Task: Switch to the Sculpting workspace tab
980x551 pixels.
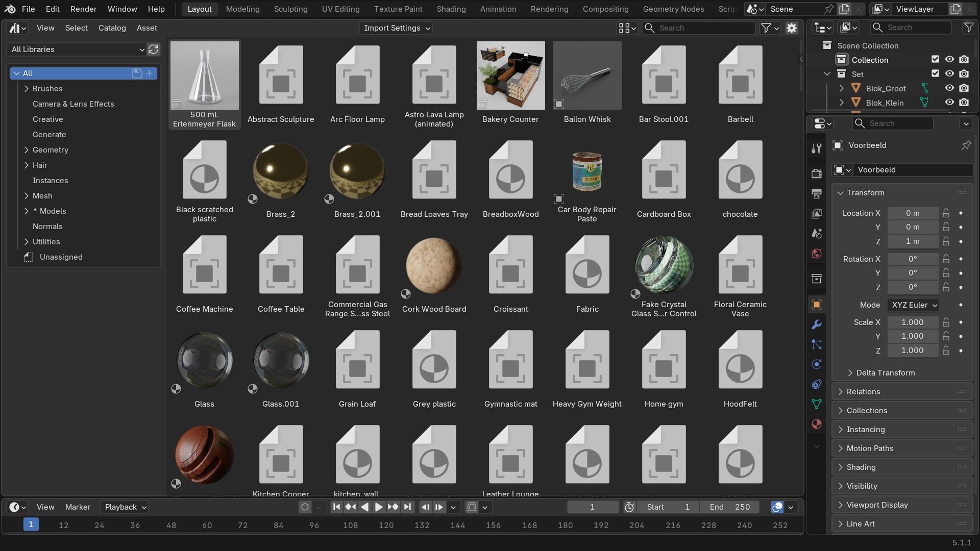Action: (x=290, y=9)
